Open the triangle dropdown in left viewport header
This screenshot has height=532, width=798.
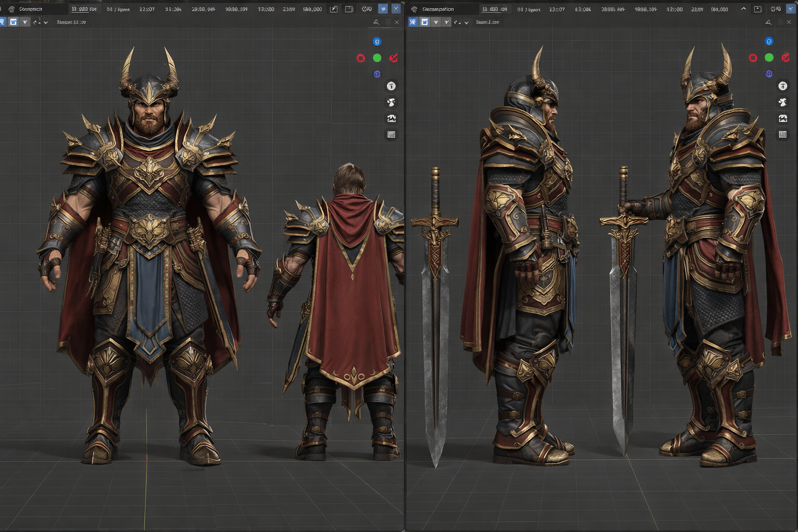tap(24, 22)
